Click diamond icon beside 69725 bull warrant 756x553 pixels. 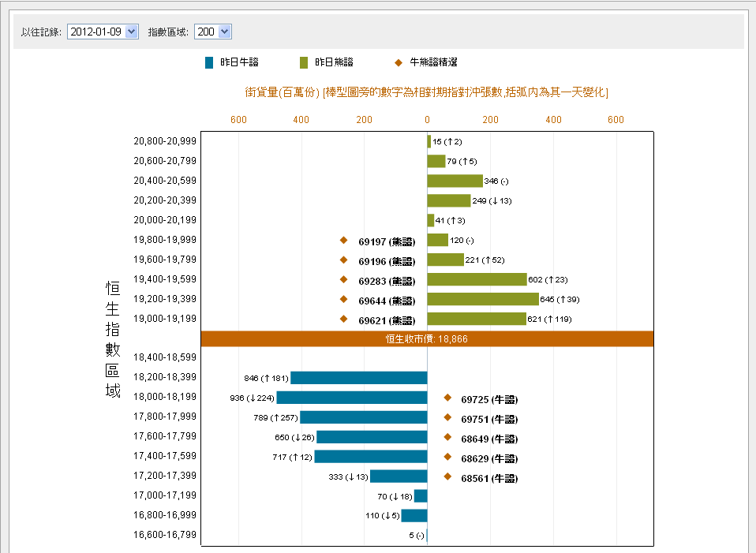pyautogui.click(x=447, y=398)
